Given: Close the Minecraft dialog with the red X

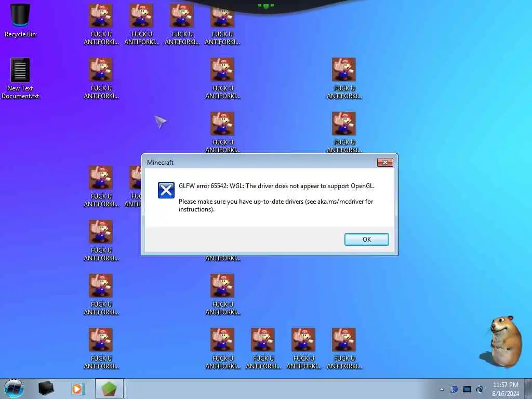Looking at the screenshot, I should pyautogui.click(x=385, y=162).
